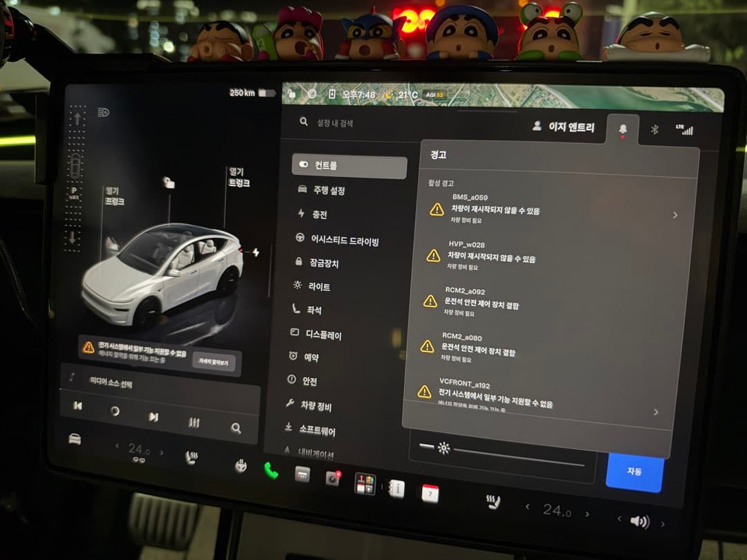Skip to the previous media track
The height and width of the screenshot is (560, 747).
(x=77, y=406)
